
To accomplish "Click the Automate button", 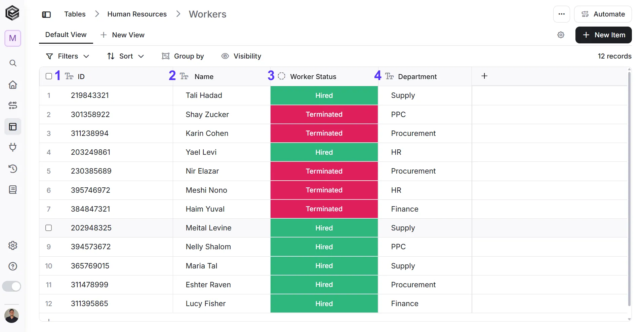I will (x=603, y=14).
